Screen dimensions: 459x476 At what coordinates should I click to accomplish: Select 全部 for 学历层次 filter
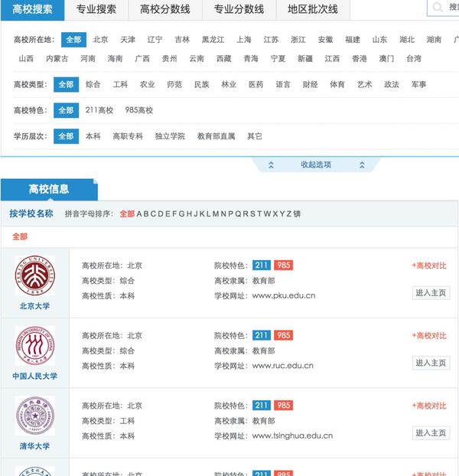66,136
